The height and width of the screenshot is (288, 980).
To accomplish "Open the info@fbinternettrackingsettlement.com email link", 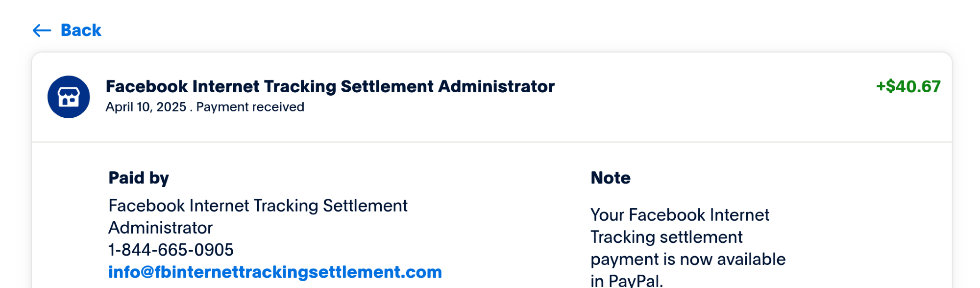I will (x=275, y=272).
